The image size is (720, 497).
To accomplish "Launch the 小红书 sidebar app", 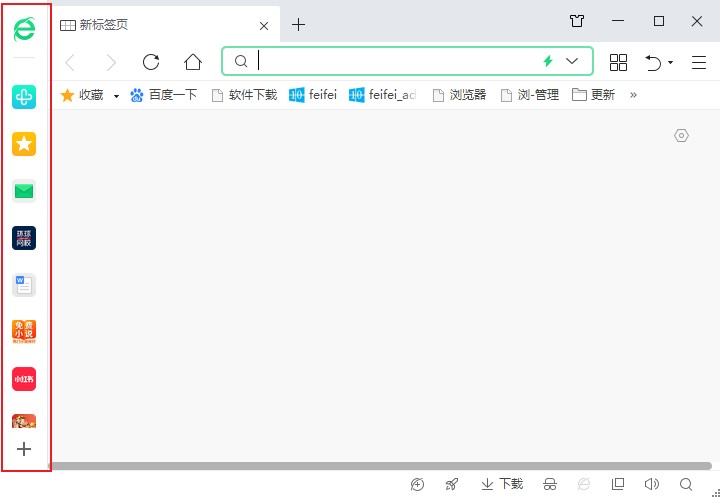I will tap(24, 379).
